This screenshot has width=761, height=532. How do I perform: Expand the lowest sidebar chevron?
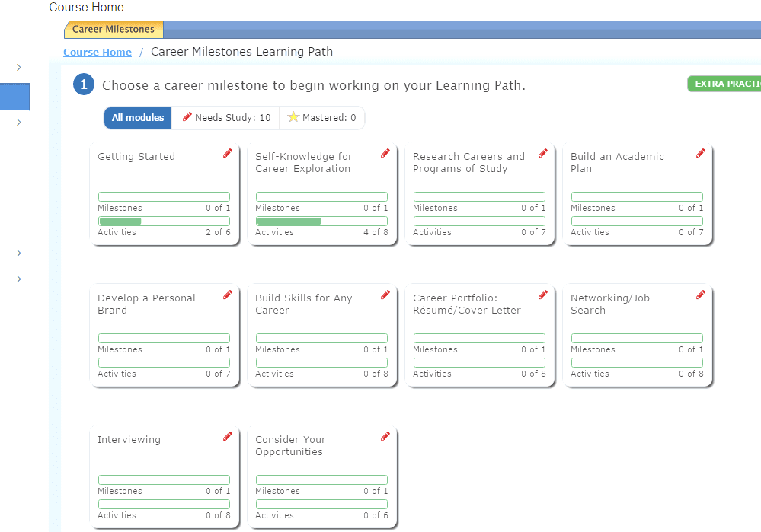[18, 279]
